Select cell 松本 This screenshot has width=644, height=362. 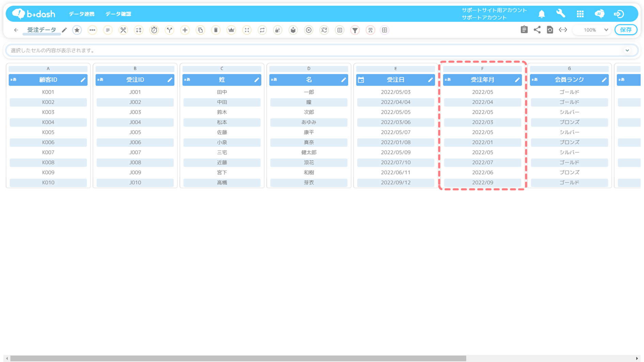(x=222, y=122)
